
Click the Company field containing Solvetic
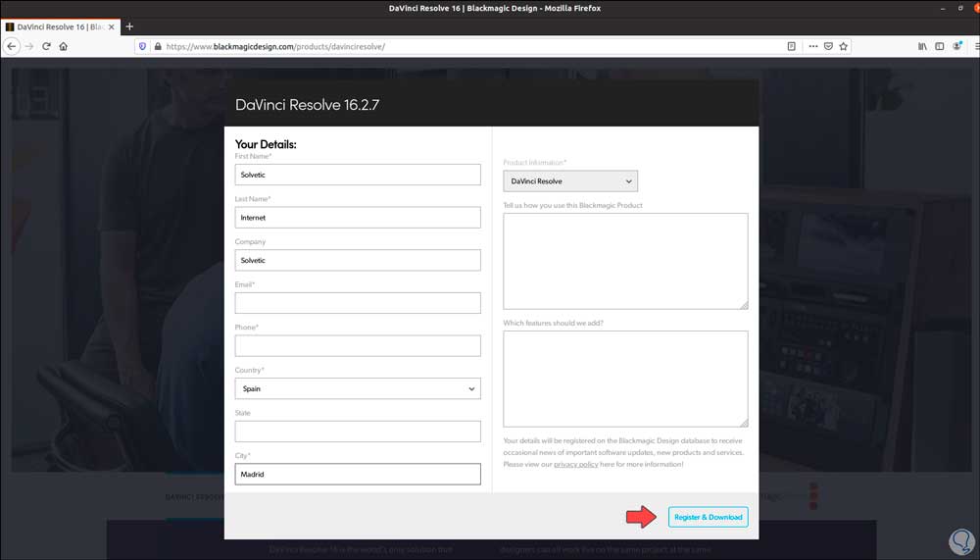(x=358, y=260)
